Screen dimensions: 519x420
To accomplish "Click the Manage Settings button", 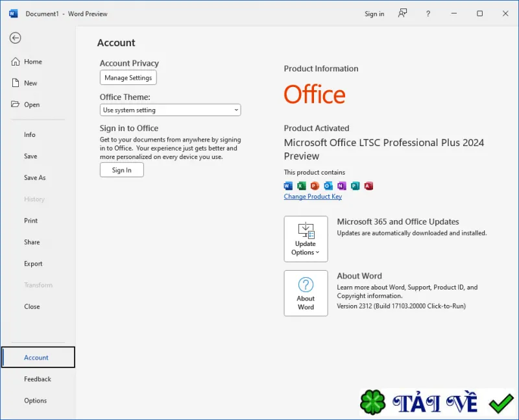I will (x=128, y=77).
